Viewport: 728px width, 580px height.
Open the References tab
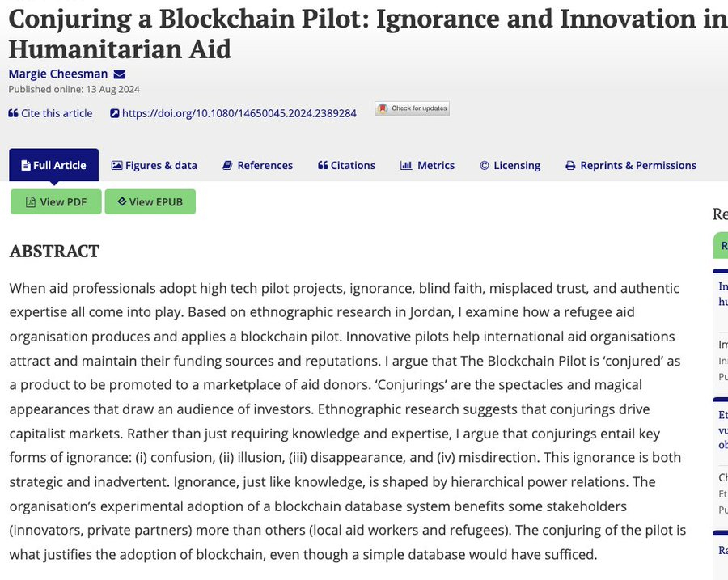click(258, 165)
